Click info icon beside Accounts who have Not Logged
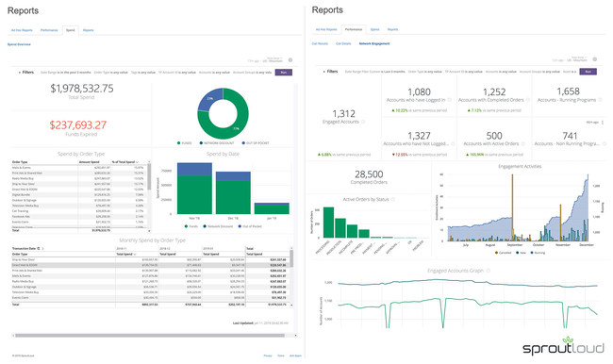Screen dimensions: 613x364 tap(453, 143)
